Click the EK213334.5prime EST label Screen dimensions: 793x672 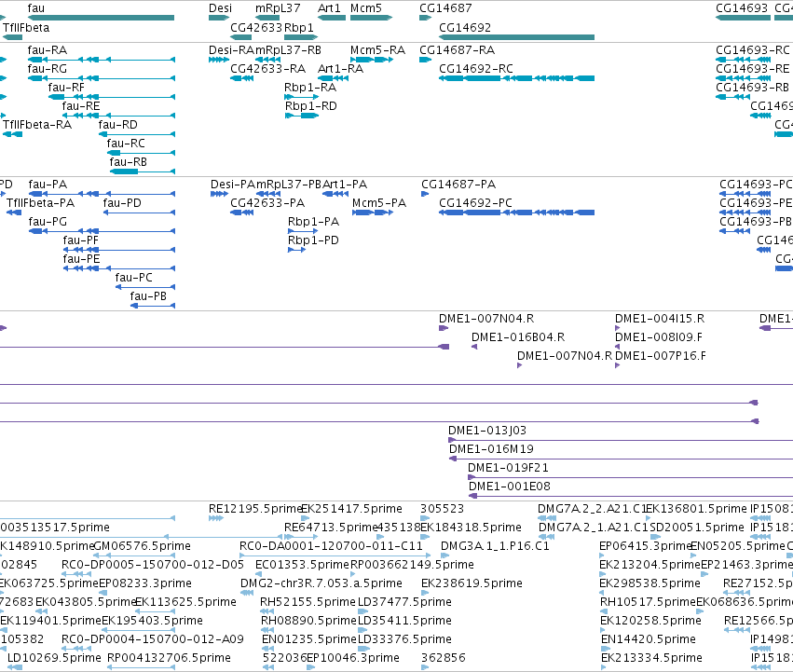coord(650,657)
